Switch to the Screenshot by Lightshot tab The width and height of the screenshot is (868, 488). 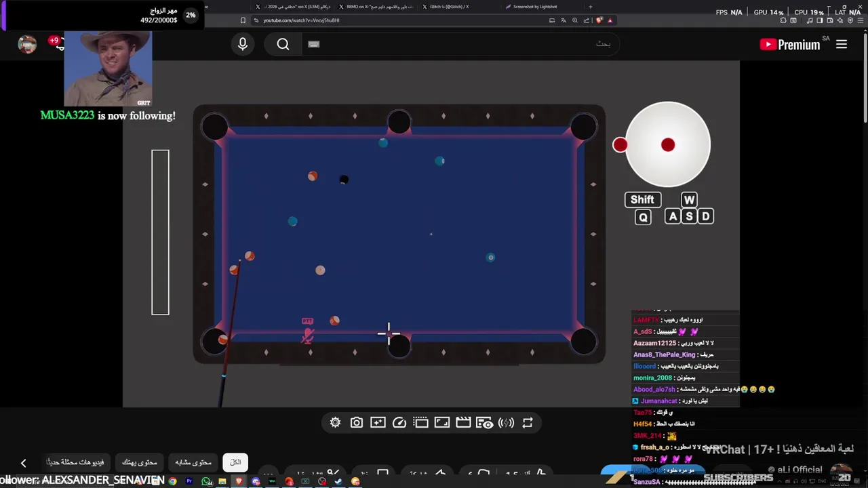[x=535, y=7]
